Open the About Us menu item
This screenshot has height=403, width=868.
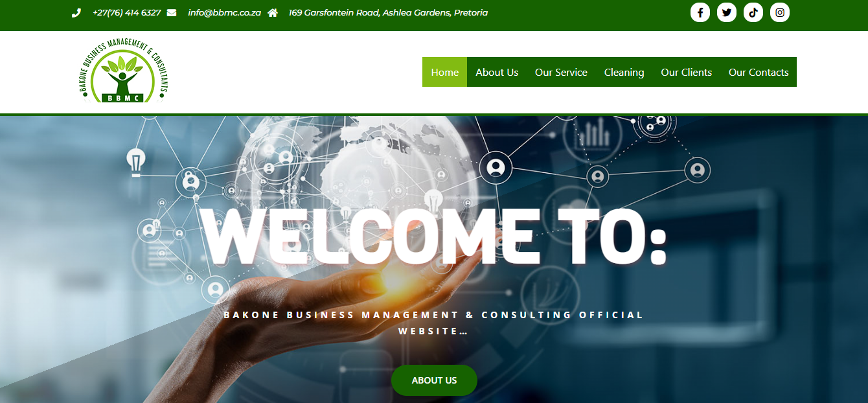pyautogui.click(x=497, y=72)
